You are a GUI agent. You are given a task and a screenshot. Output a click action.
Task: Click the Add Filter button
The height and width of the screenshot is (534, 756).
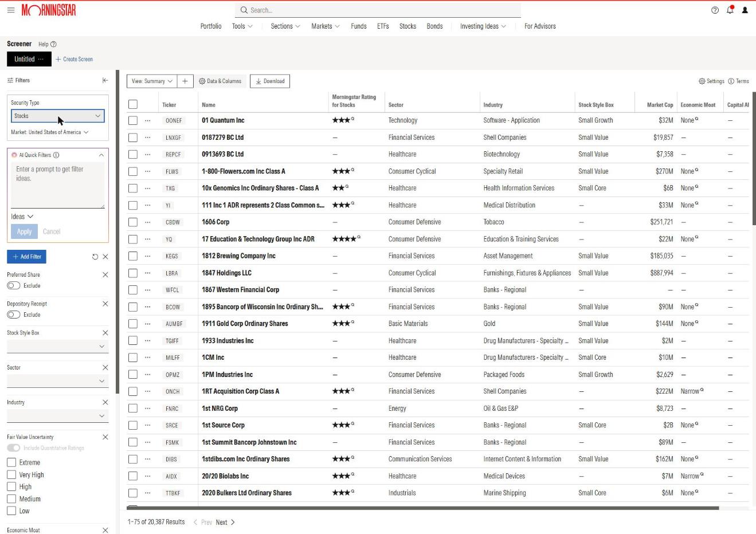point(26,257)
